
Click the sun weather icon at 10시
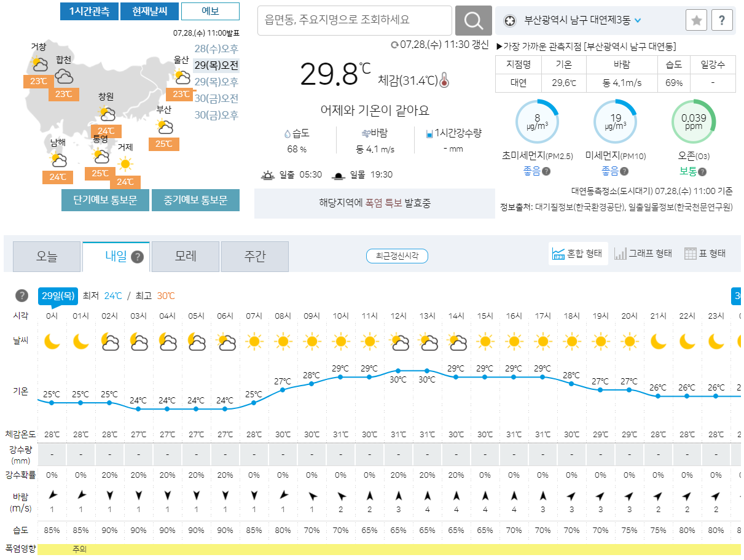340,341
